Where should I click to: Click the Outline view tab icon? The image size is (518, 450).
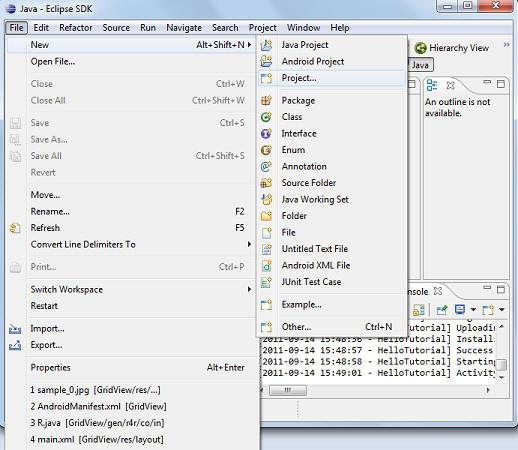pos(432,85)
